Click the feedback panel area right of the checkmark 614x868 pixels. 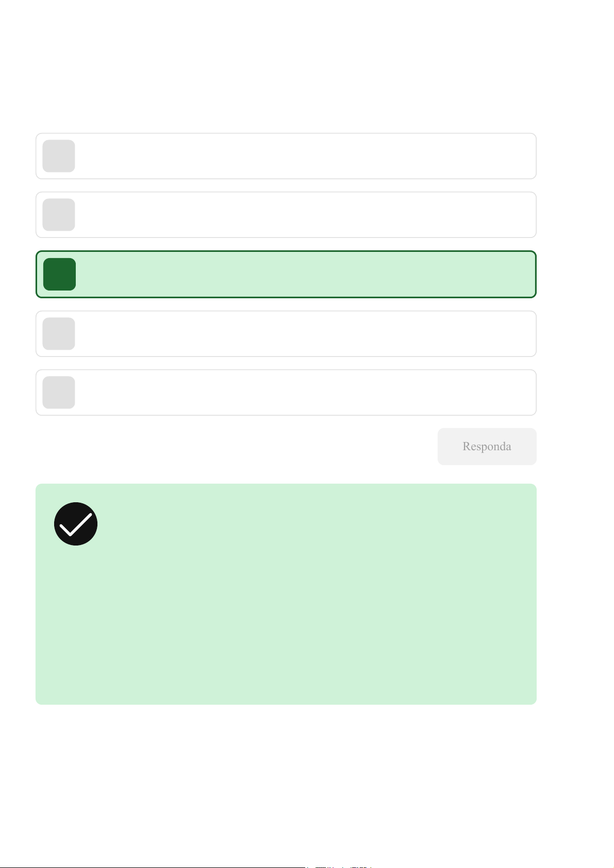(x=309, y=524)
